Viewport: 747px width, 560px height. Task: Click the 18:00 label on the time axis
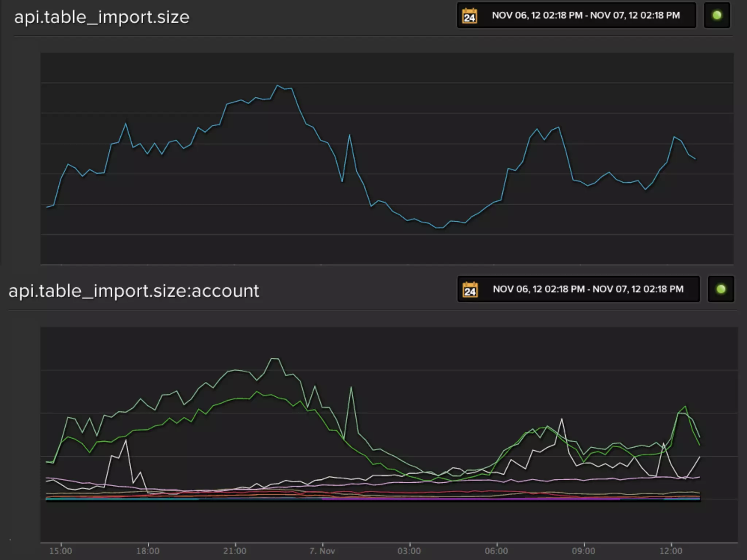(148, 551)
